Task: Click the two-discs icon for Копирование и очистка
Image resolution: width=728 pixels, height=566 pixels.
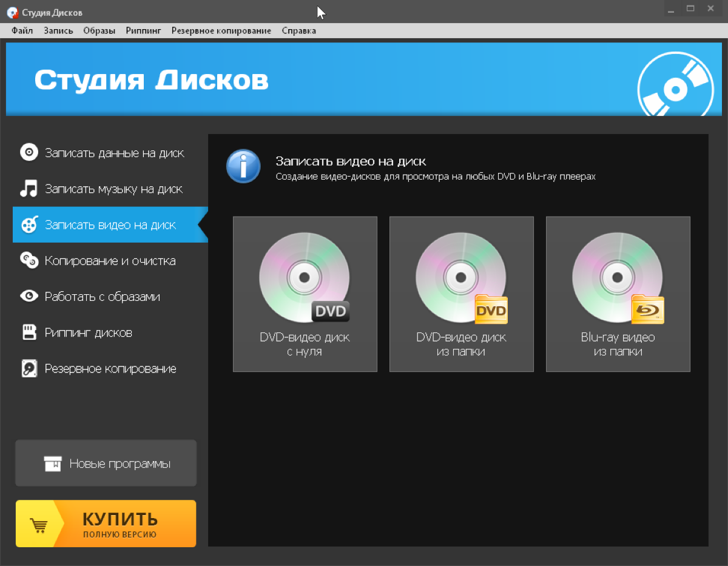Action: coord(29,260)
